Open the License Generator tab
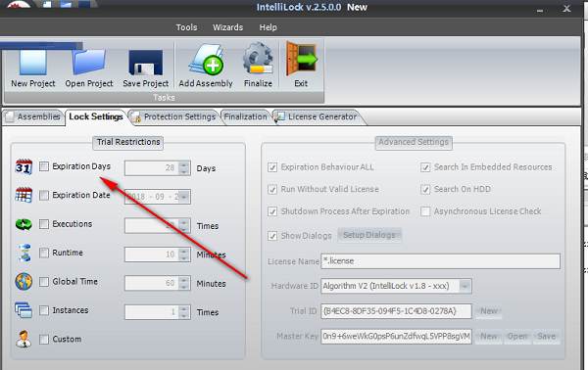 (x=318, y=116)
